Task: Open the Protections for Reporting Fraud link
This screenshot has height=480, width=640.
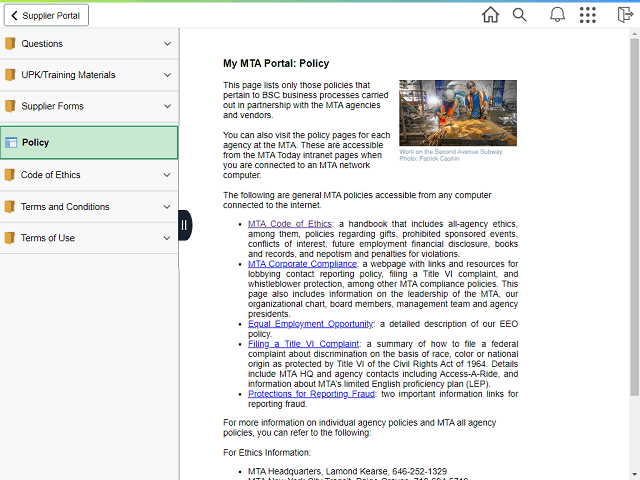Action: [311, 394]
